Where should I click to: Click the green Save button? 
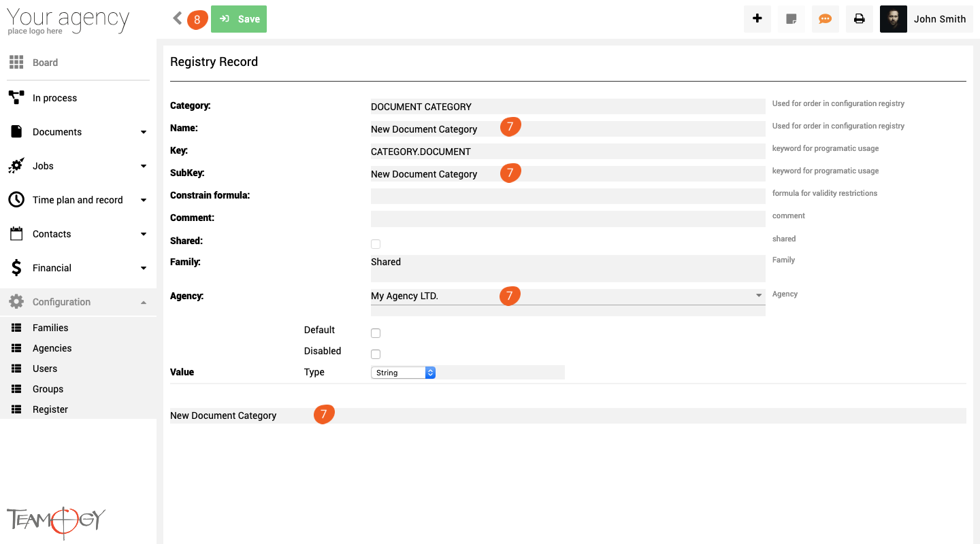click(239, 19)
